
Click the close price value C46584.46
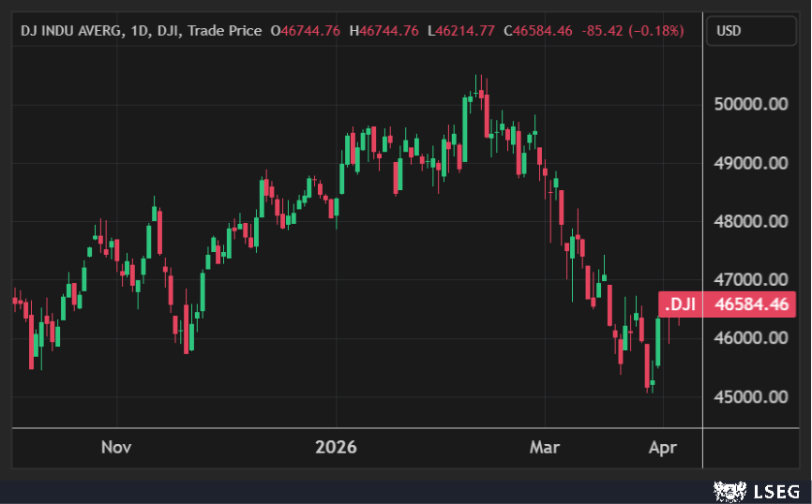538,31
